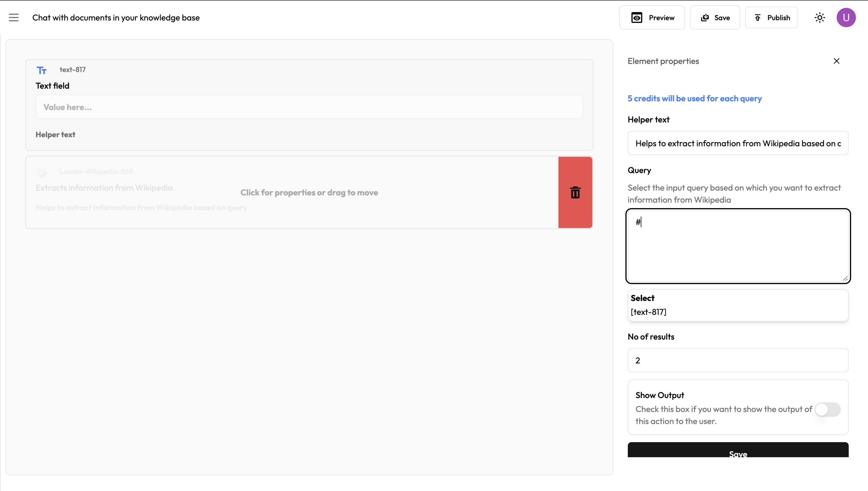Click the No of results field
The height and width of the screenshot is (491, 868).
coord(737,360)
